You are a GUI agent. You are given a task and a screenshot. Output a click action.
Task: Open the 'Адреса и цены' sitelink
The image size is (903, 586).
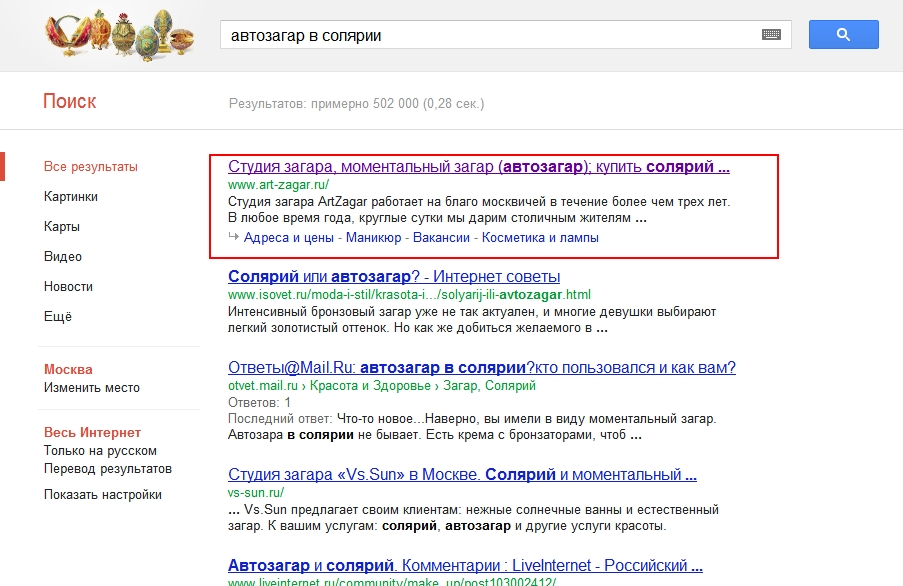pos(289,238)
